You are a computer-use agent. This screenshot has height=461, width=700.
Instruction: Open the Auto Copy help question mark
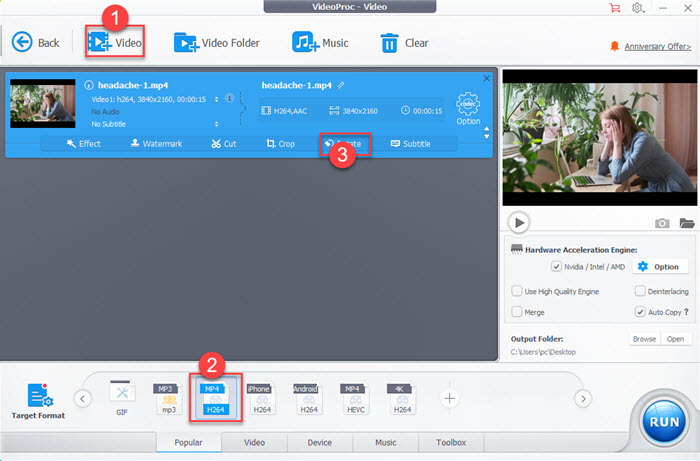tap(686, 311)
